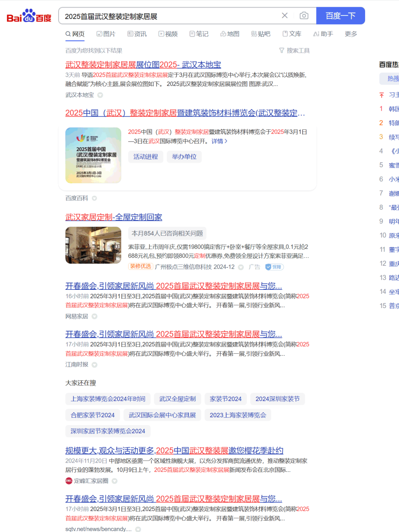Open 2025中国（武汉）整装定制家居暨建筑装饰材料博览会 result

coord(185,113)
